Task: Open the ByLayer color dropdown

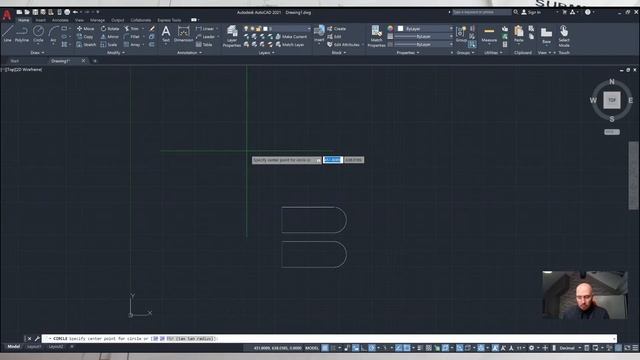Action: tap(425, 29)
